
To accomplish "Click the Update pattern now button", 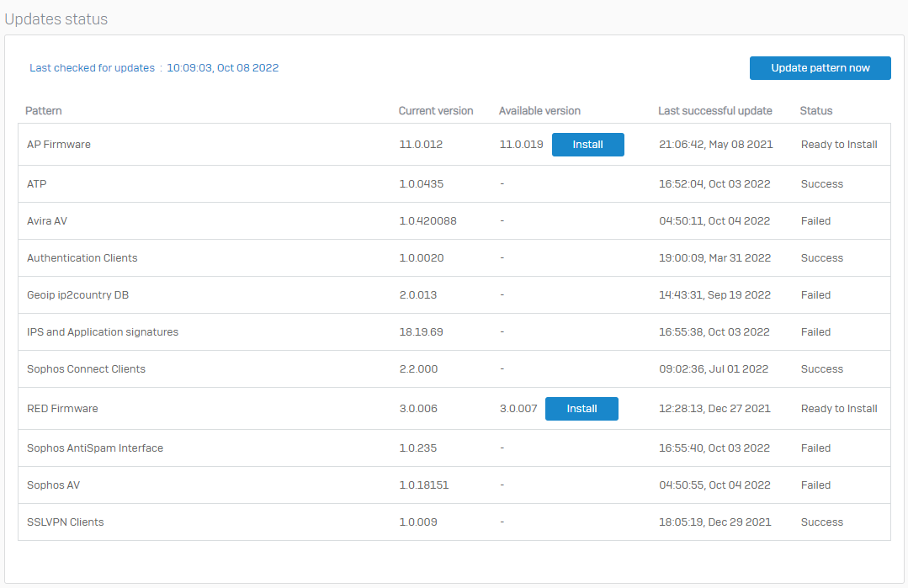I will click(820, 67).
